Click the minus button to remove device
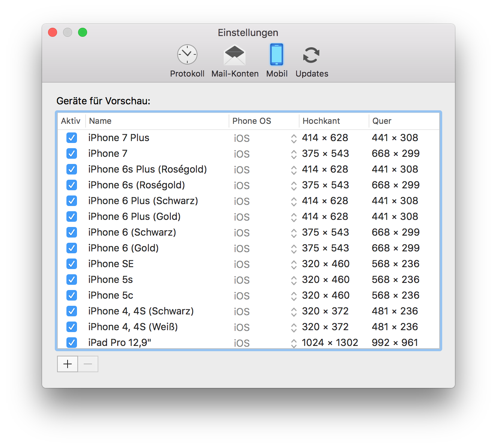The height and width of the screenshot is (448, 497). point(88,364)
